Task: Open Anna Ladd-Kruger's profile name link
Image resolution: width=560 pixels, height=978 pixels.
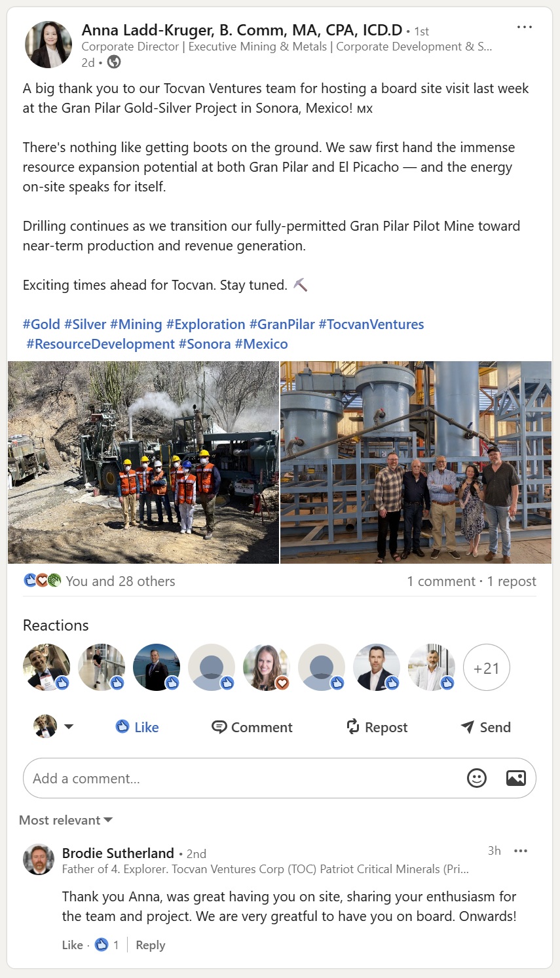Action: point(242,29)
